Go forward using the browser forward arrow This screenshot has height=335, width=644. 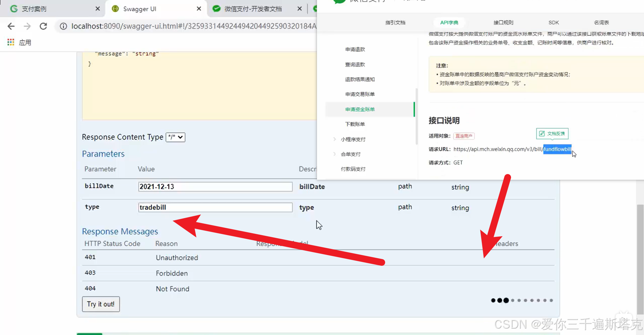coord(27,26)
